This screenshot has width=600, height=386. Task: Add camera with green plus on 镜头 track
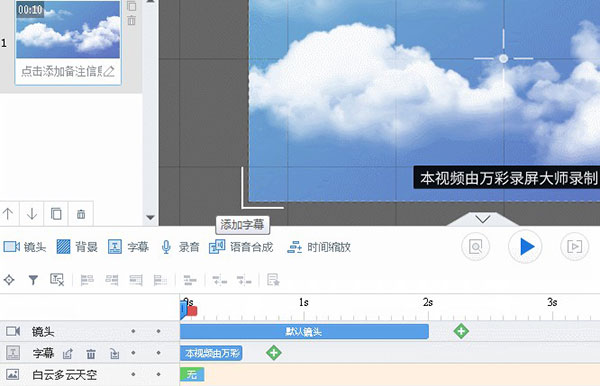click(461, 331)
